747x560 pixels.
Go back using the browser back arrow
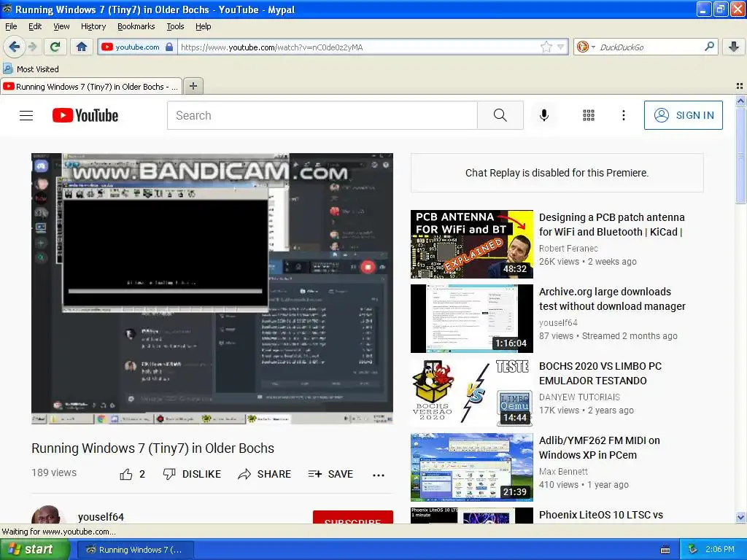pos(14,47)
